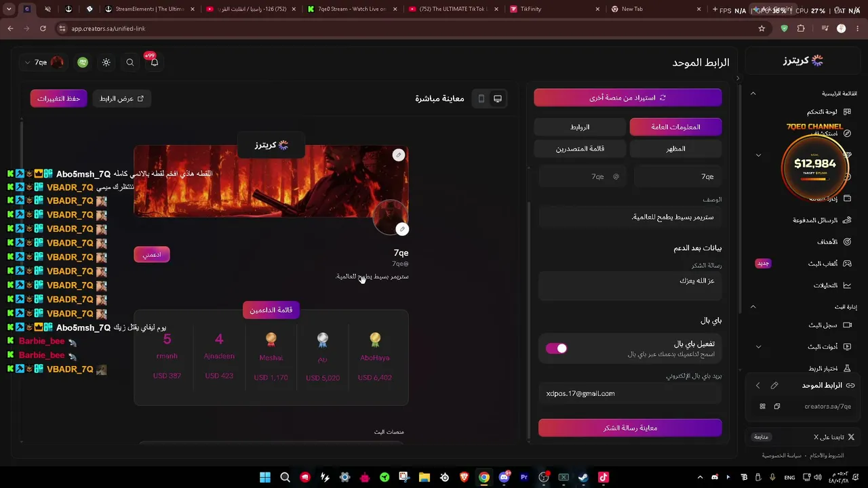Open التحليلات analytics in sidebar
868x488 pixels.
click(x=832, y=285)
